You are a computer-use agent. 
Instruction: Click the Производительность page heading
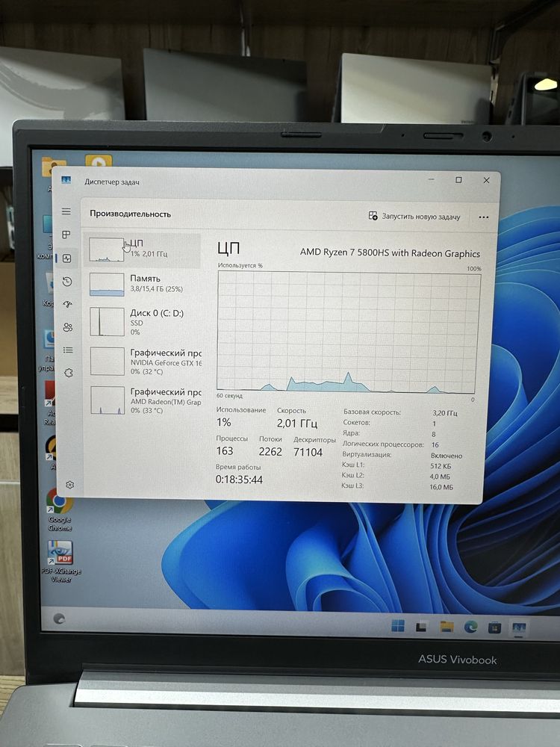(x=131, y=214)
